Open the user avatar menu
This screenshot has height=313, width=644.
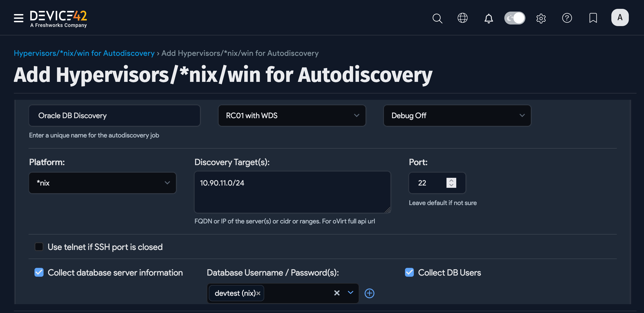coord(620,17)
